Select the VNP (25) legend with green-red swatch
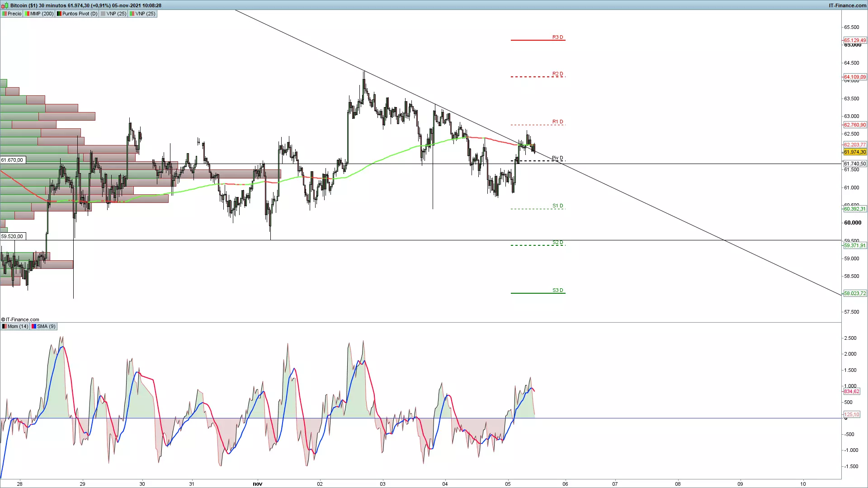 [x=142, y=14]
